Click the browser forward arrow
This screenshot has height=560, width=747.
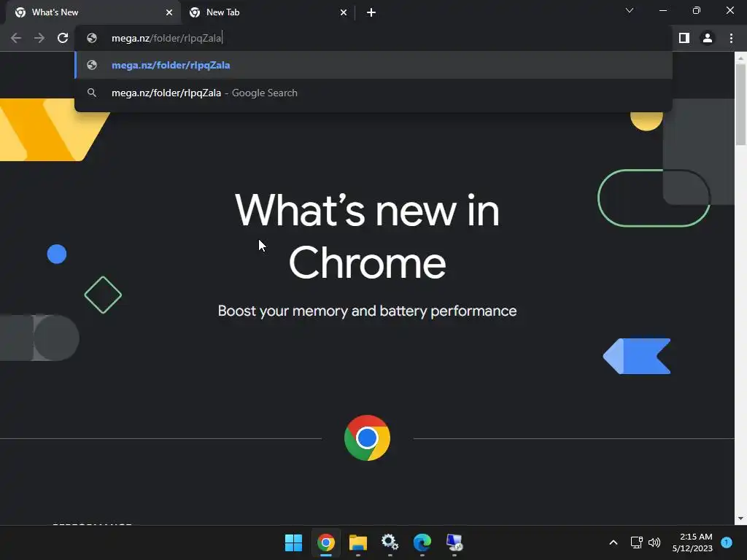[x=39, y=38]
